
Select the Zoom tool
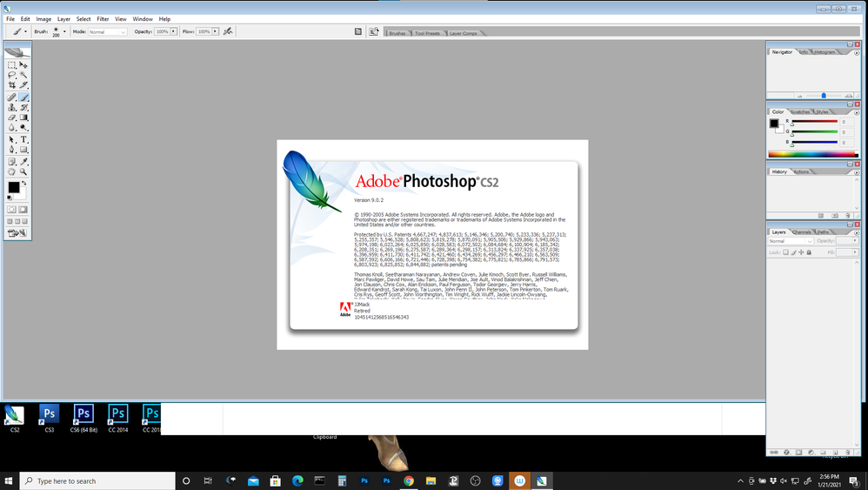(23, 171)
